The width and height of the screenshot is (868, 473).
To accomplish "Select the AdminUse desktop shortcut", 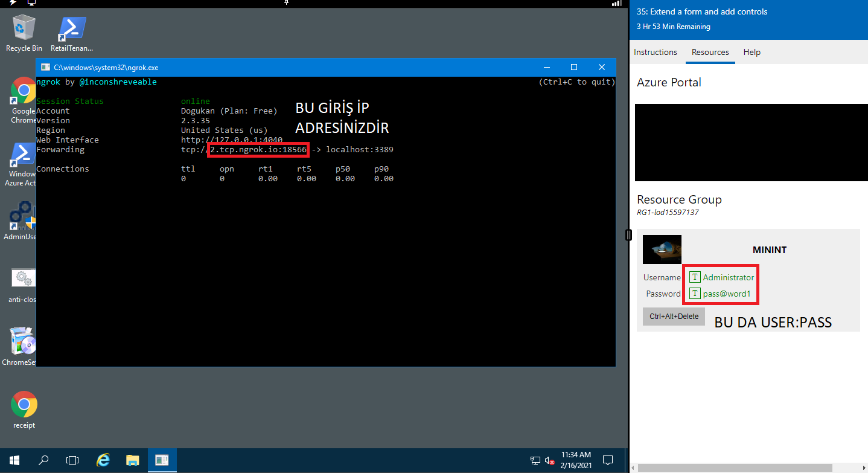I will click(22, 220).
